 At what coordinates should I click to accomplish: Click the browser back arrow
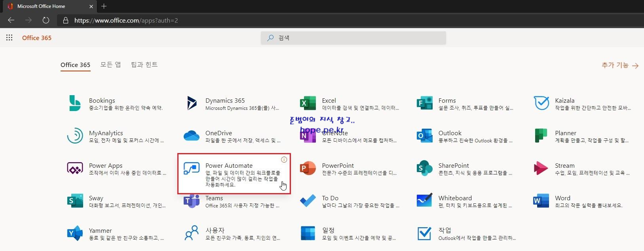[x=11, y=20]
